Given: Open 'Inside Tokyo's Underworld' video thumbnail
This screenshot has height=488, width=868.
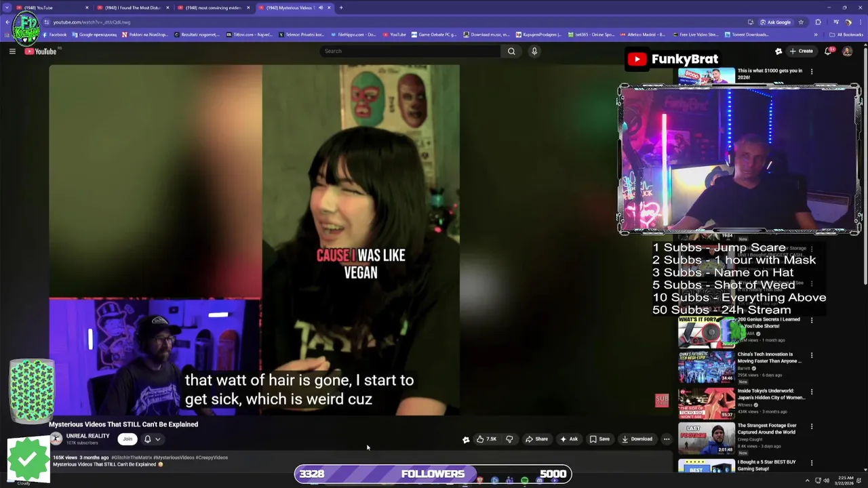Looking at the screenshot, I should pos(706,403).
